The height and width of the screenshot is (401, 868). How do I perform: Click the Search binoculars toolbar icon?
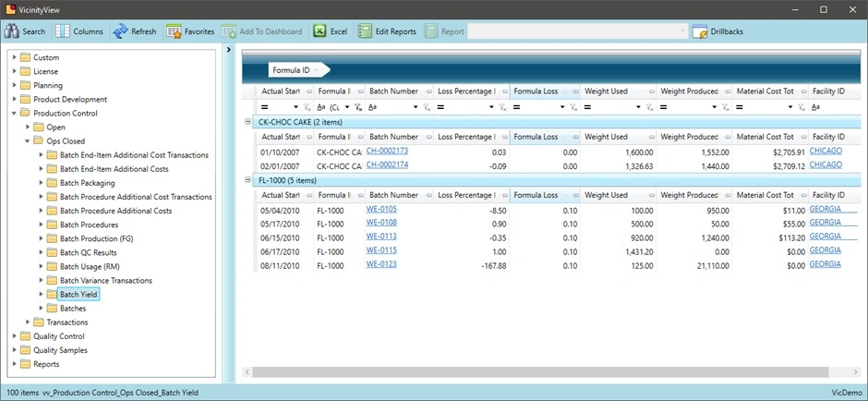[x=12, y=31]
